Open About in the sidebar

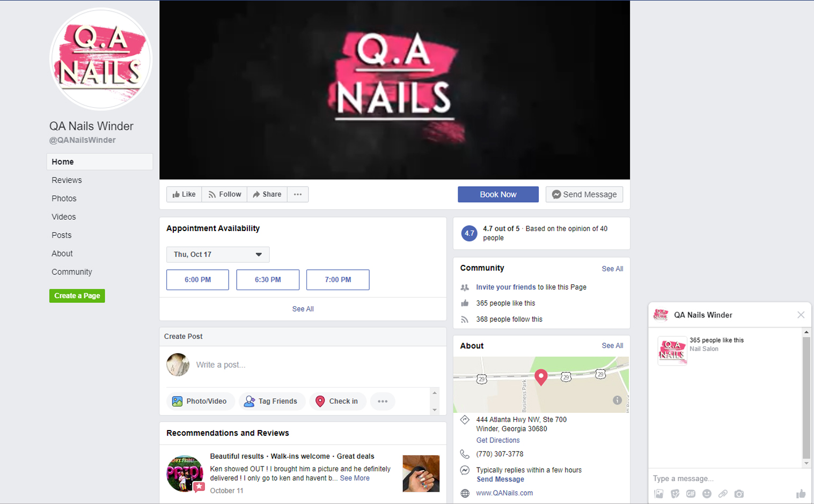pyautogui.click(x=62, y=253)
